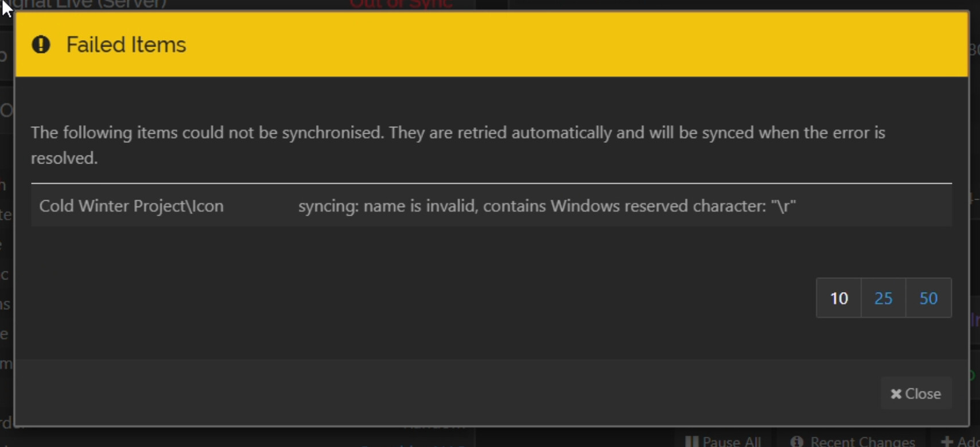Click the exclamation warning icon in header

click(x=41, y=45)
